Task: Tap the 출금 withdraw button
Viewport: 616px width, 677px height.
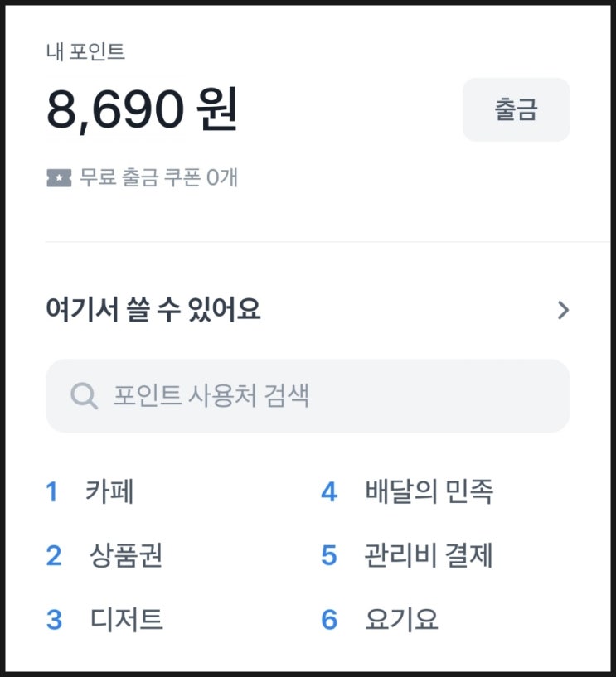Action: pos(517,109)
